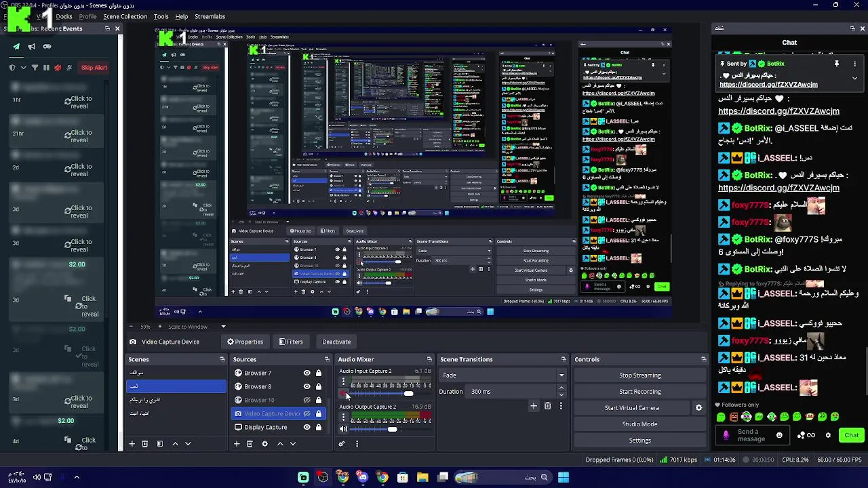Open Filters for the selected source
This screenshot has width=868, height=488.
coord(291,342)
